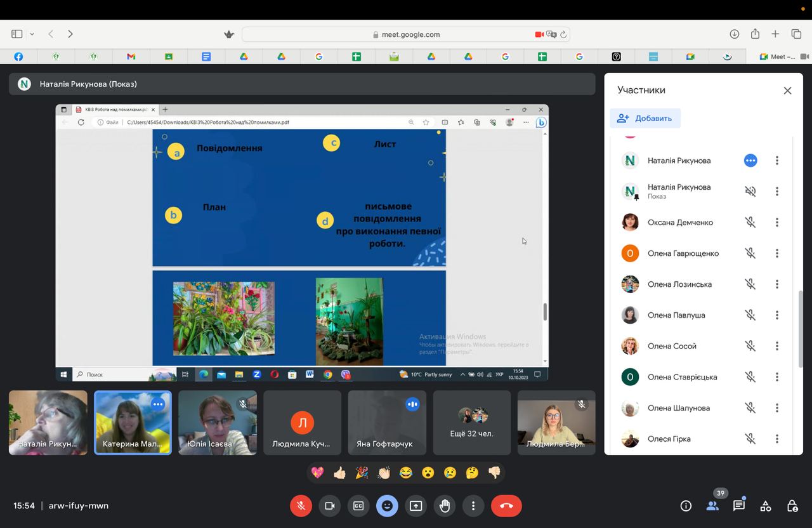812x528 pixels.
Task: Reload the Meet page
Action: click(x=563, y=34)
